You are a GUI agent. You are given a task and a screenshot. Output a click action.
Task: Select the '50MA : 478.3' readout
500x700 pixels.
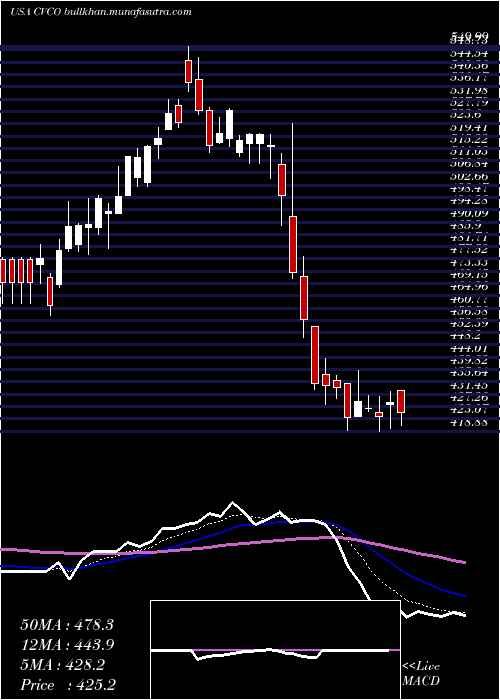point(67,625)
